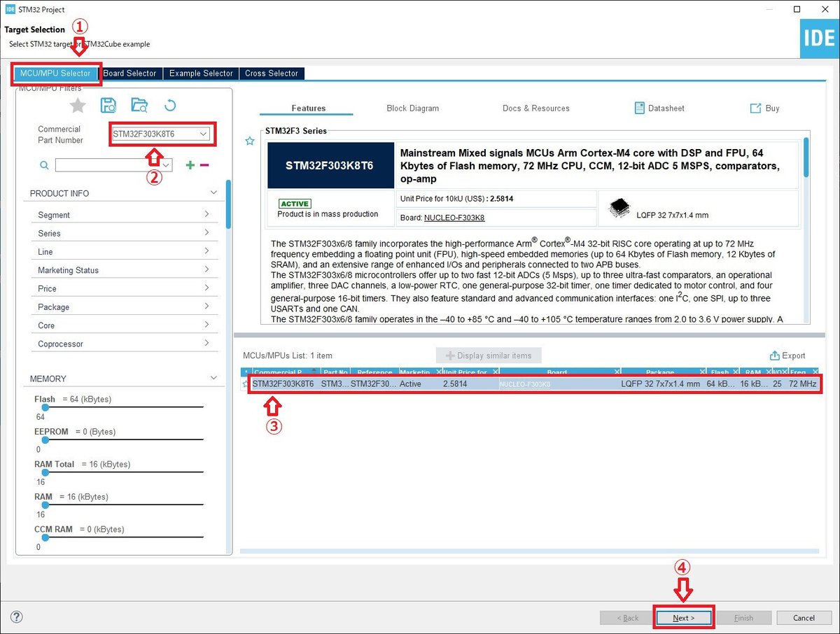Switch to the Example Selector tab
The image size is (840, 634).
click(201, 73)
